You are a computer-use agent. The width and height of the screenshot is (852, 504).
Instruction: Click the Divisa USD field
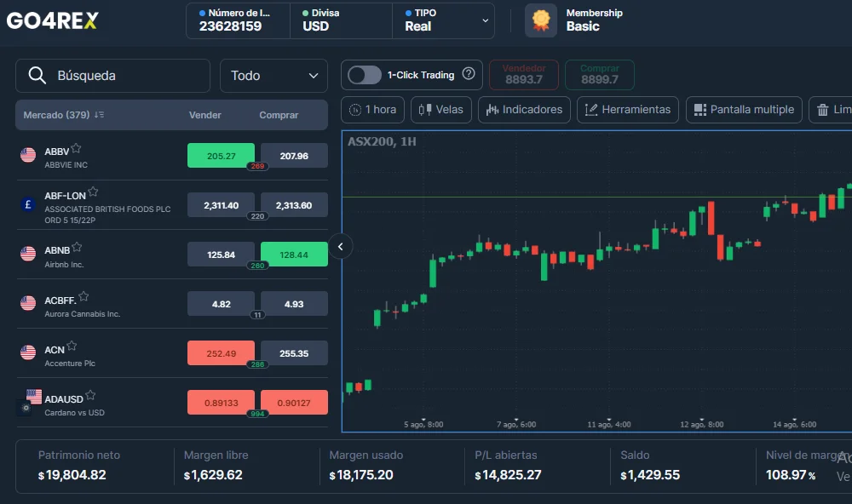(342, 20)
